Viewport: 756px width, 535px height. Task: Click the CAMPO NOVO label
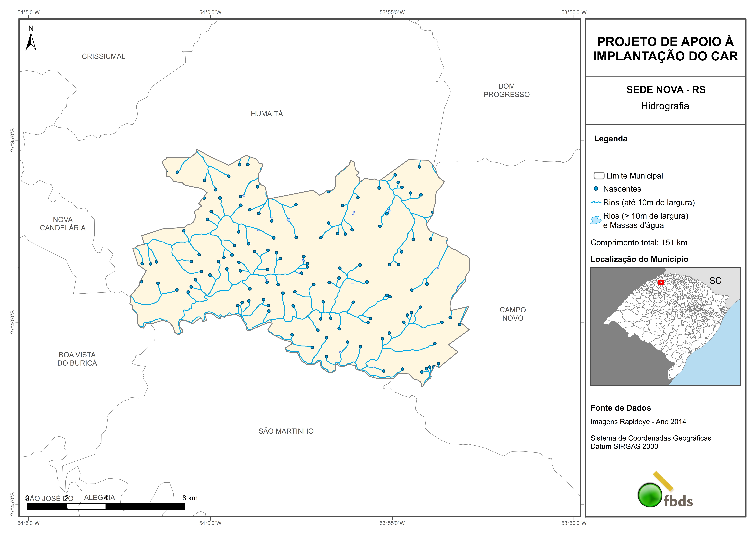pyautogui.click(x=513, y=314)
